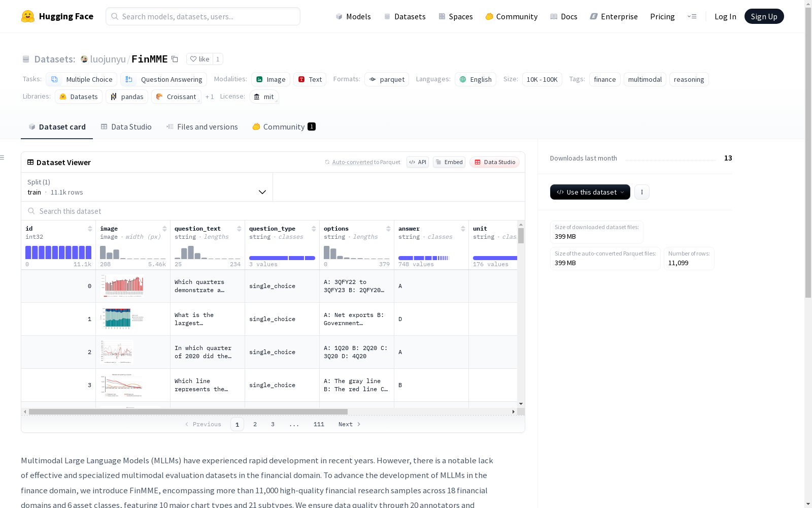
Task: Open Datasets in the top navigation
Action: tap(404, 16)
